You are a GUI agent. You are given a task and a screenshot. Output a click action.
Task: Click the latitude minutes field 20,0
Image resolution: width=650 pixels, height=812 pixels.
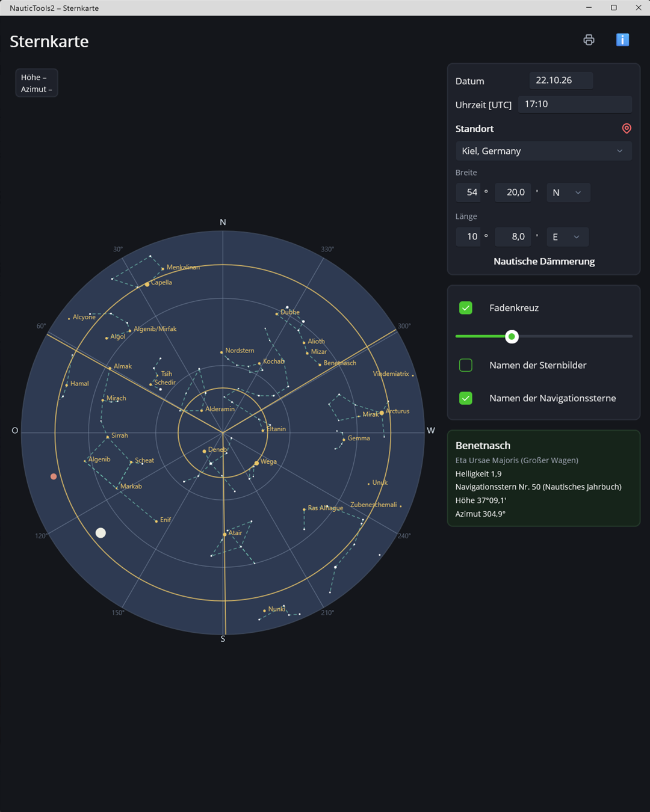click(513, 192)
